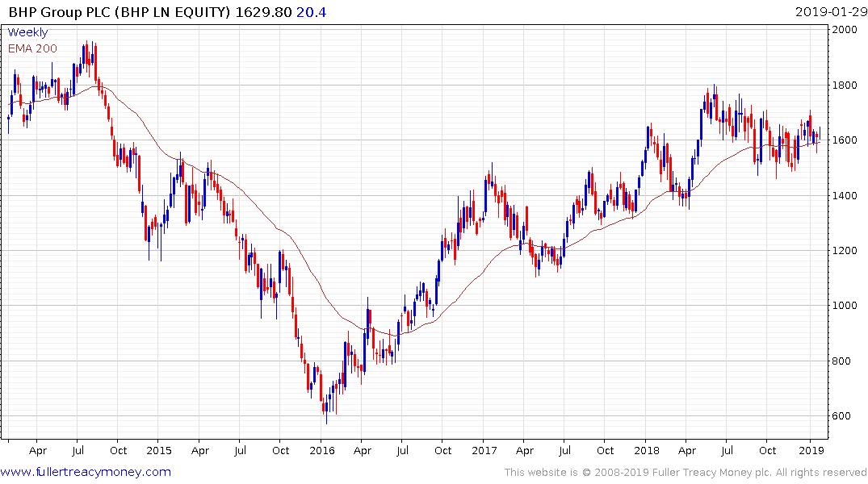Click the 1800 price axis label
868x484 pixels.
[846, 86]
